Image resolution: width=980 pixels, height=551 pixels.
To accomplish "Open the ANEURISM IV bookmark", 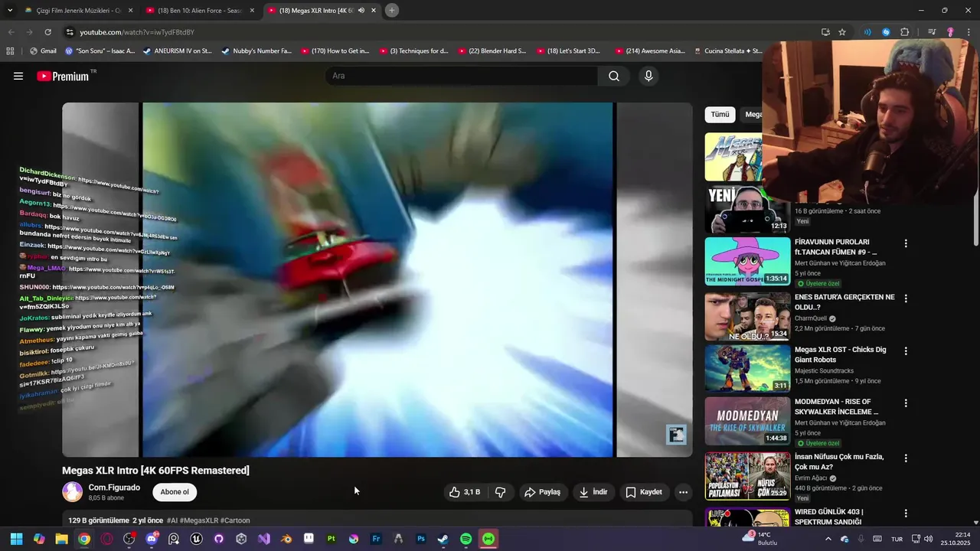I will 178,51.
